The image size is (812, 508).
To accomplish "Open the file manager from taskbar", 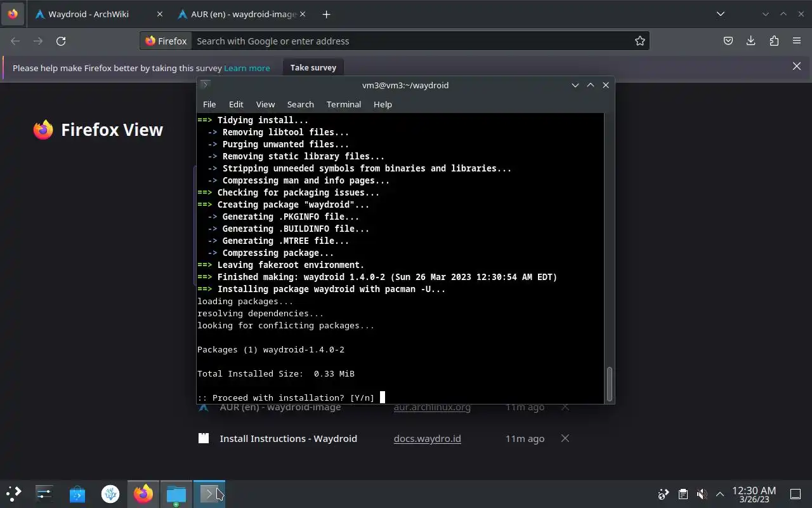I will [176, 493].
